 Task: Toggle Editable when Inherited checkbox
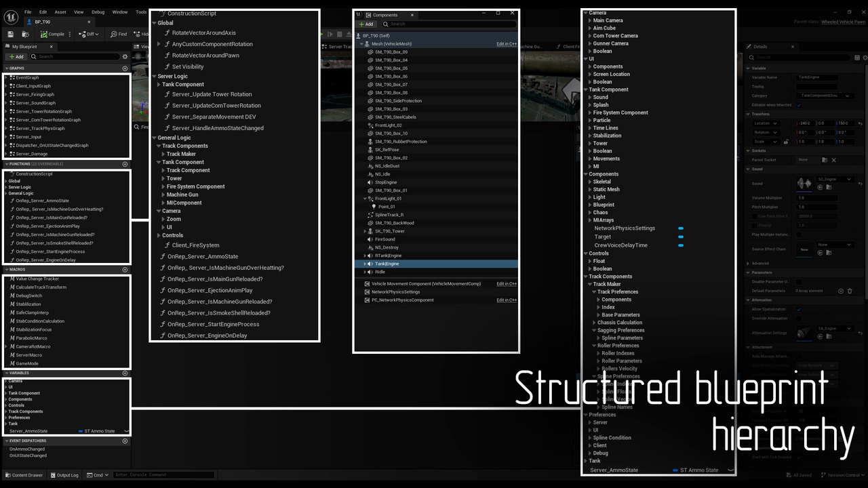[799, 105]
